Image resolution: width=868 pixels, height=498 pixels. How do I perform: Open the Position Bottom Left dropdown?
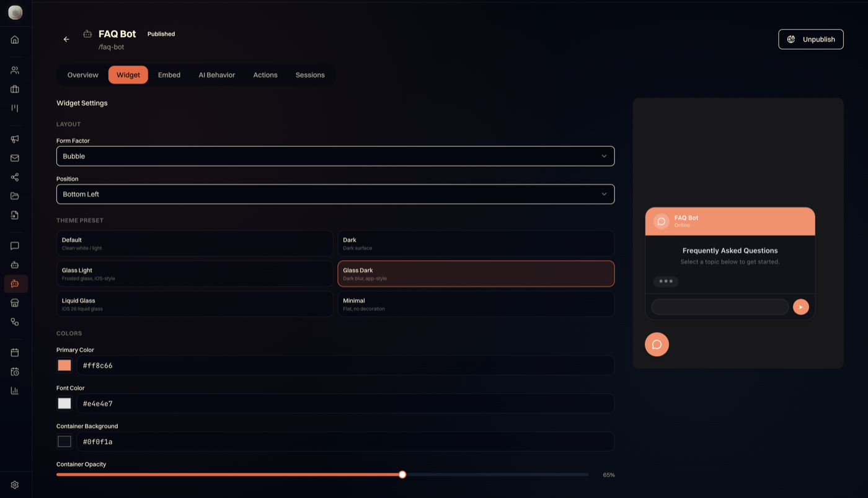point(335,194)
